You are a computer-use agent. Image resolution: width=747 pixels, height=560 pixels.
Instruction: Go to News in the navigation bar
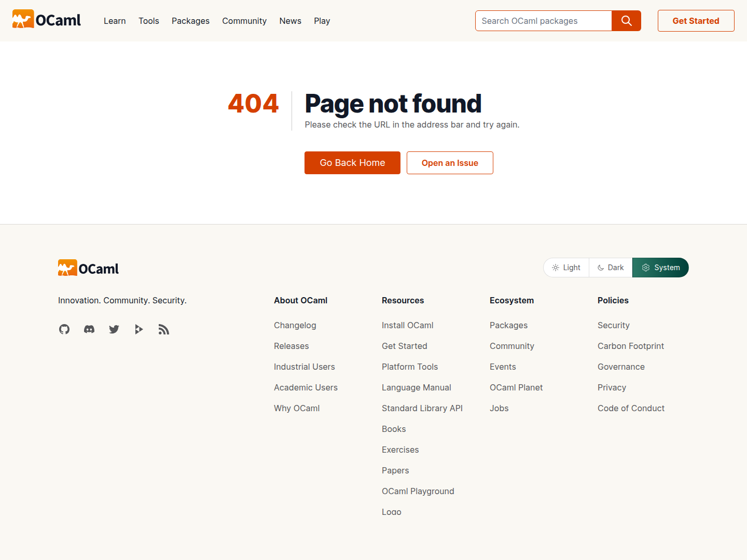point(290,21)
